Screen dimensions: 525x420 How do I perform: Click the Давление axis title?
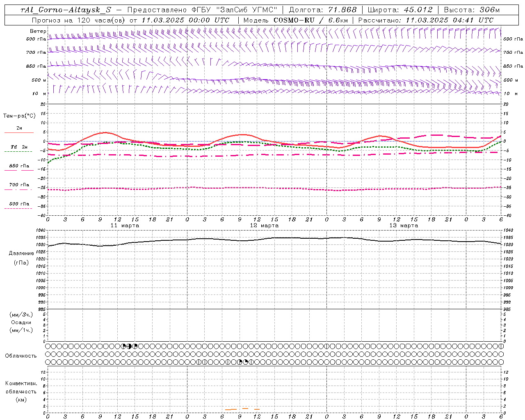(x=21, y=253)
